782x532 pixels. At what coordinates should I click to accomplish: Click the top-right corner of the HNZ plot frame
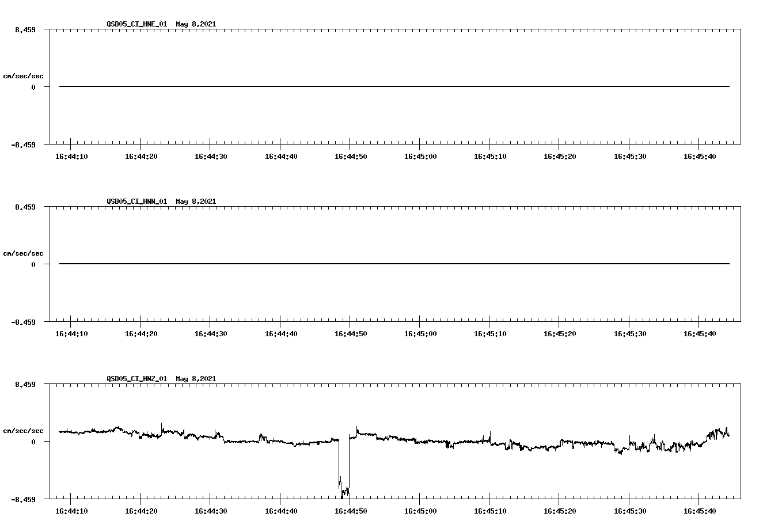(x=739, y=383)
